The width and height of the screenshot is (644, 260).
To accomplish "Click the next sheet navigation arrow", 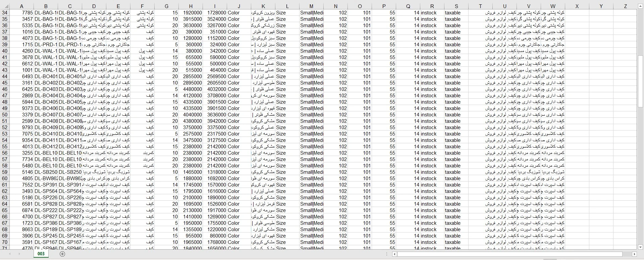I will coord(19,254).
